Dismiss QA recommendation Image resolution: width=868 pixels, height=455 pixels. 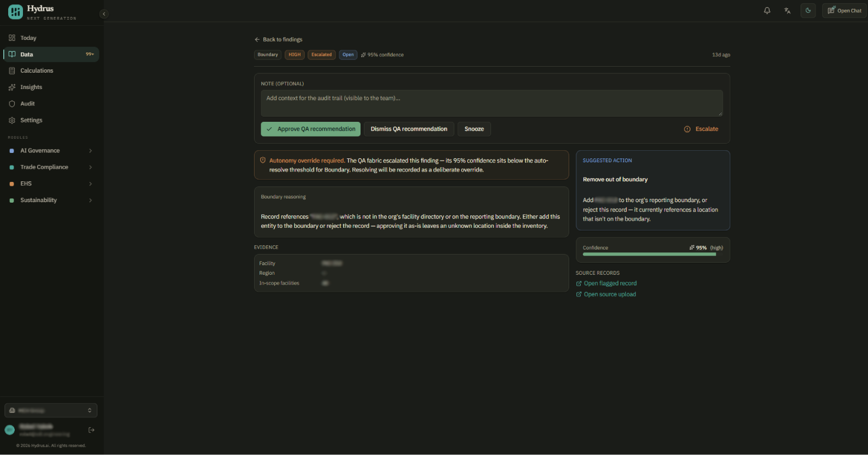pos(409,129)
